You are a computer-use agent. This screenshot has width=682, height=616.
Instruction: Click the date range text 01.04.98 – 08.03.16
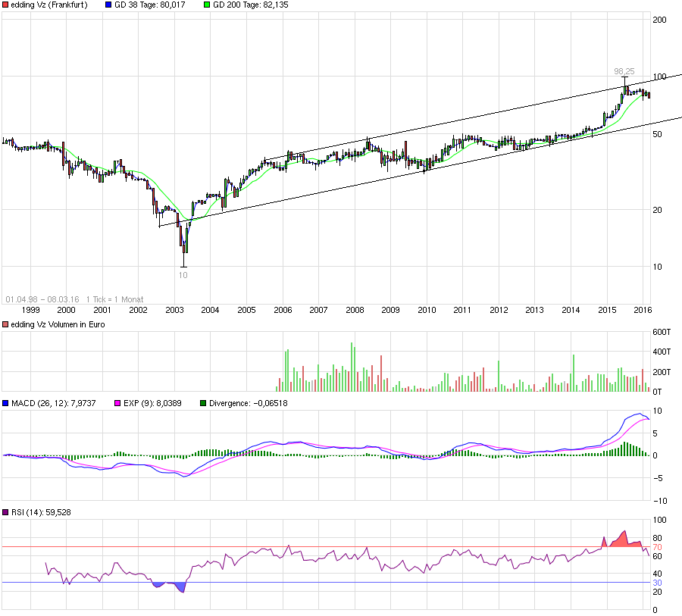point(42,299)
